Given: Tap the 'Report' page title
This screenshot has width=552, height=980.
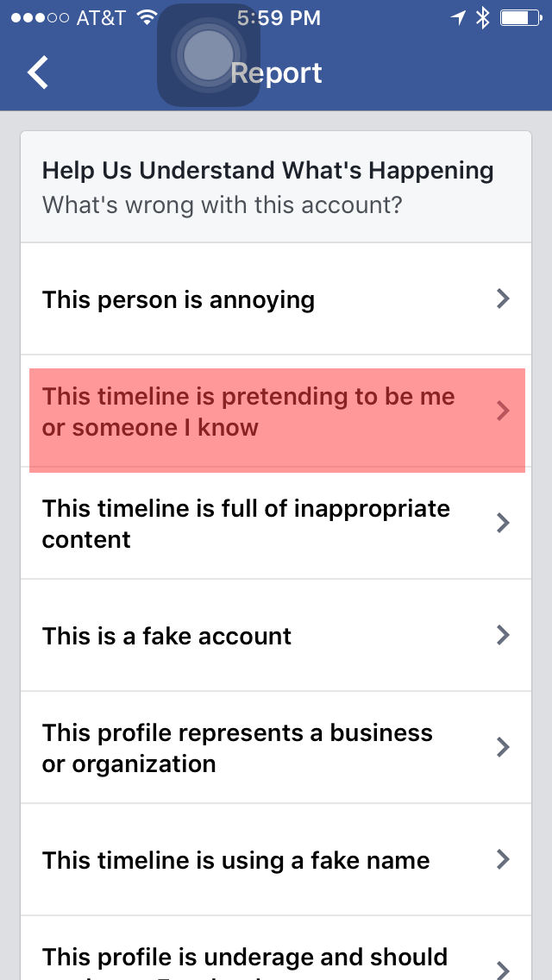Looking at the screenshot, I should click(278, 73).
